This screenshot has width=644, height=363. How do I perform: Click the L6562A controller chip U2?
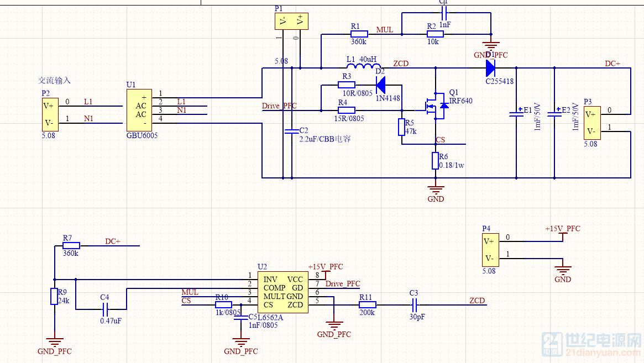pos(283,292)
